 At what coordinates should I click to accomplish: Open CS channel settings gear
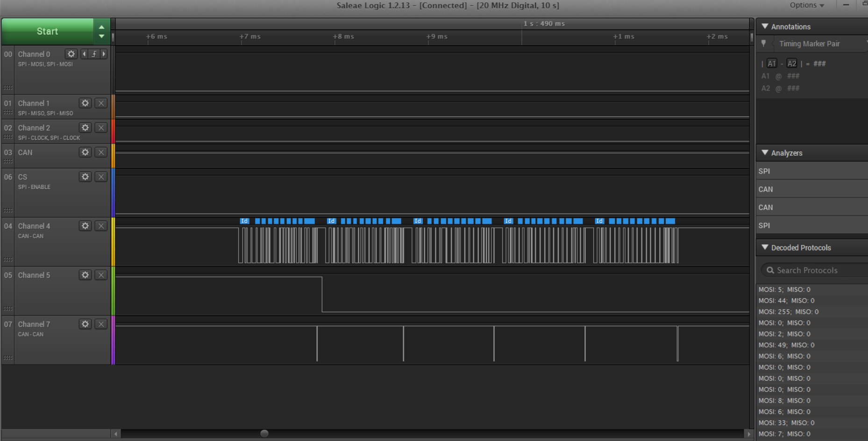(85, 177)
